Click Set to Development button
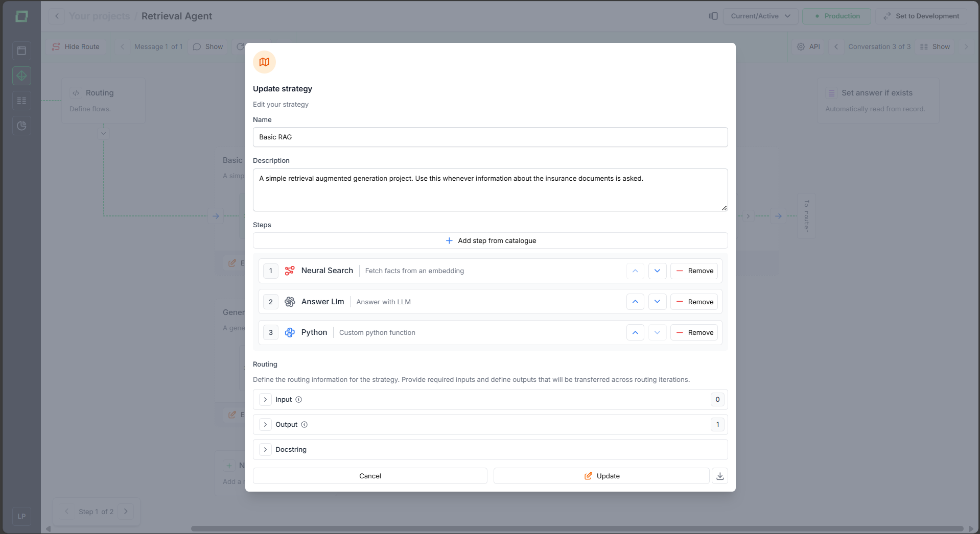Screen dimensions: 980x534 pyautogui.click(x=921, y=16)
